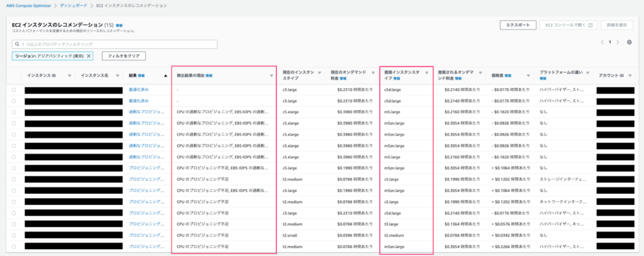Click the + $0.2266 時間あたり difference cell

(511, 247)
